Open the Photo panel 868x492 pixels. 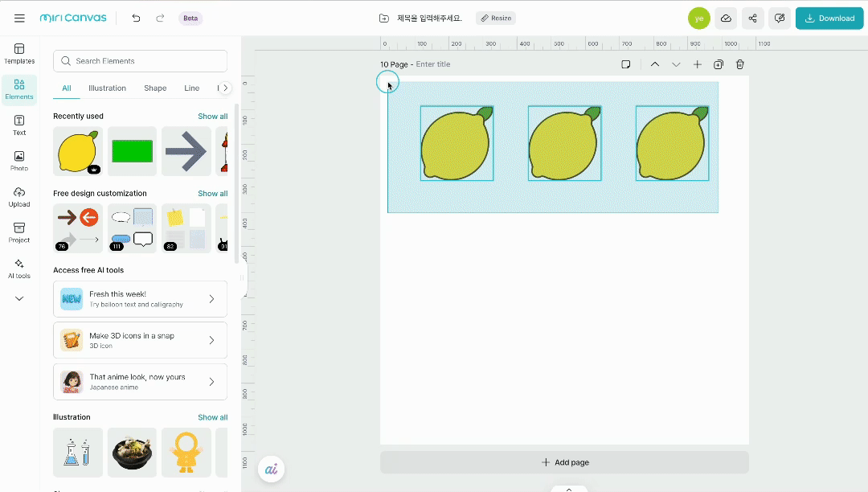(19, 161)
